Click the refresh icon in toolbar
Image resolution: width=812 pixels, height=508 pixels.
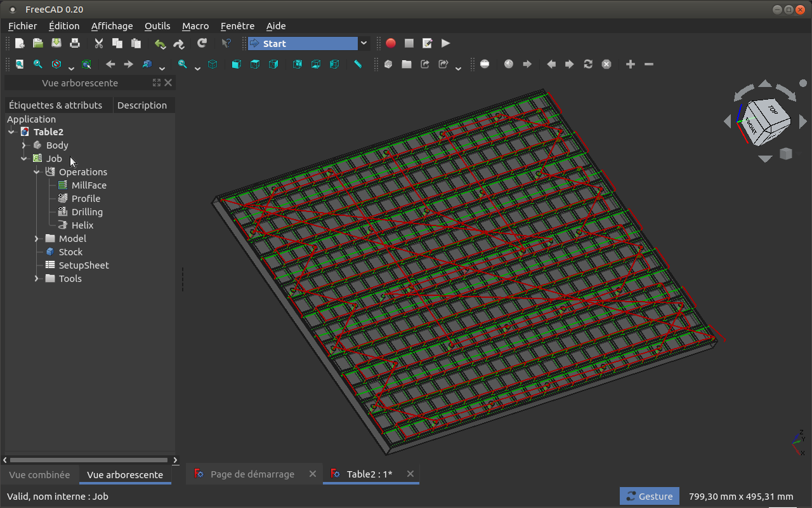pos(202,43)
